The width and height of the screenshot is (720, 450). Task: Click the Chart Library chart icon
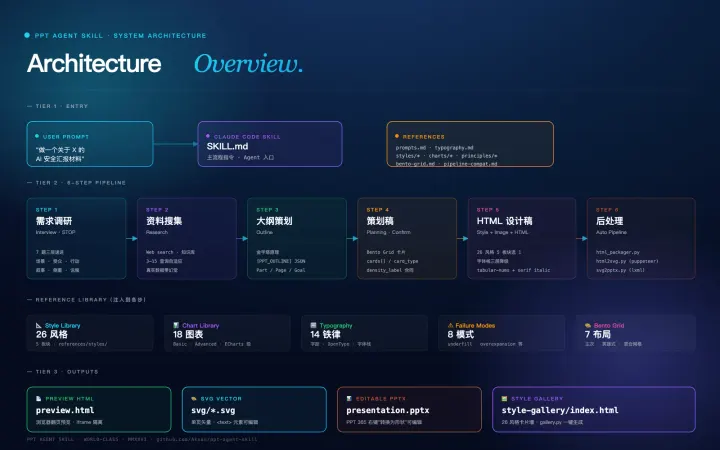point(176,326)
